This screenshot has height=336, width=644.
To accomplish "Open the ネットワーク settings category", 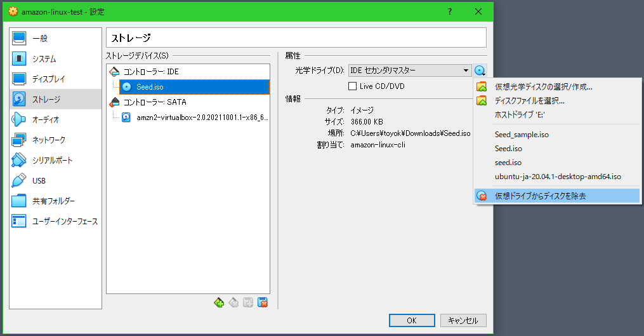I will click(55, 140).
